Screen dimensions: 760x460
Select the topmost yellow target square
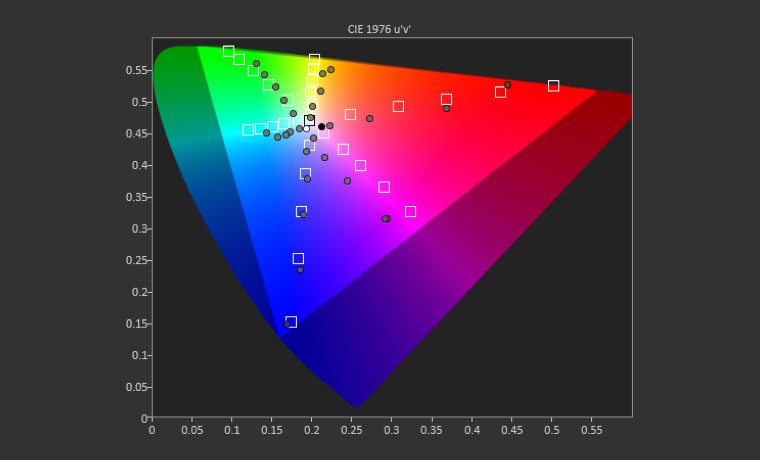click(314, 60)
